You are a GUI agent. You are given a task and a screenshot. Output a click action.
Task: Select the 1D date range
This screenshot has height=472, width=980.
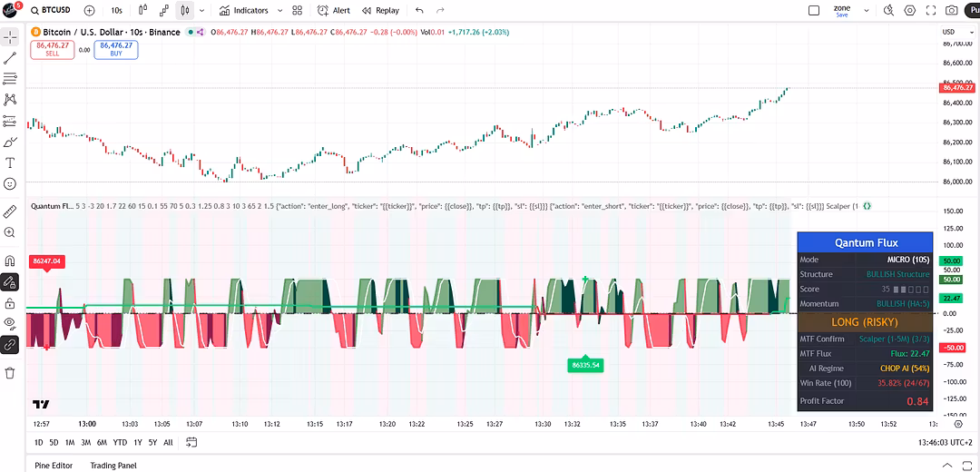point(39,442)
